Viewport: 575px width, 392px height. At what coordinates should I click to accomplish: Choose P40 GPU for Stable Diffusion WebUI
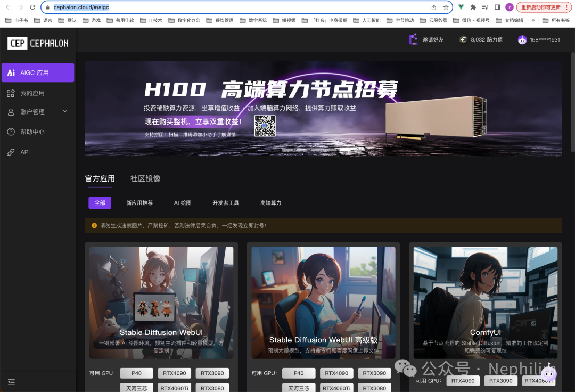[x=136, y=373]
